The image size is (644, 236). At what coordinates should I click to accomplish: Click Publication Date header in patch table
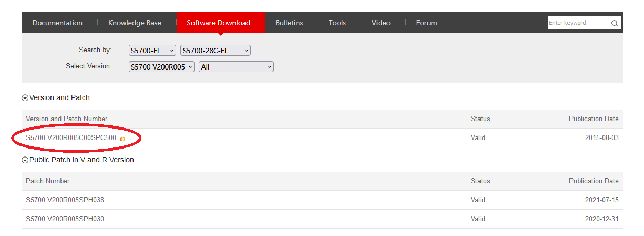tap(594, 181)
